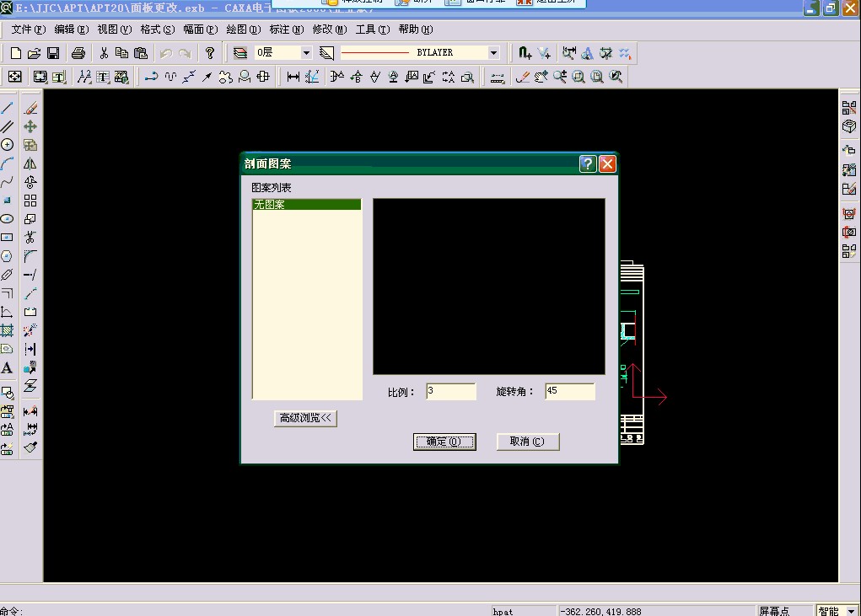Choose the Mirror tool in left toolbar
This screenshot has height=616, width=861.
pyautogui.click(x=30, y=163)
